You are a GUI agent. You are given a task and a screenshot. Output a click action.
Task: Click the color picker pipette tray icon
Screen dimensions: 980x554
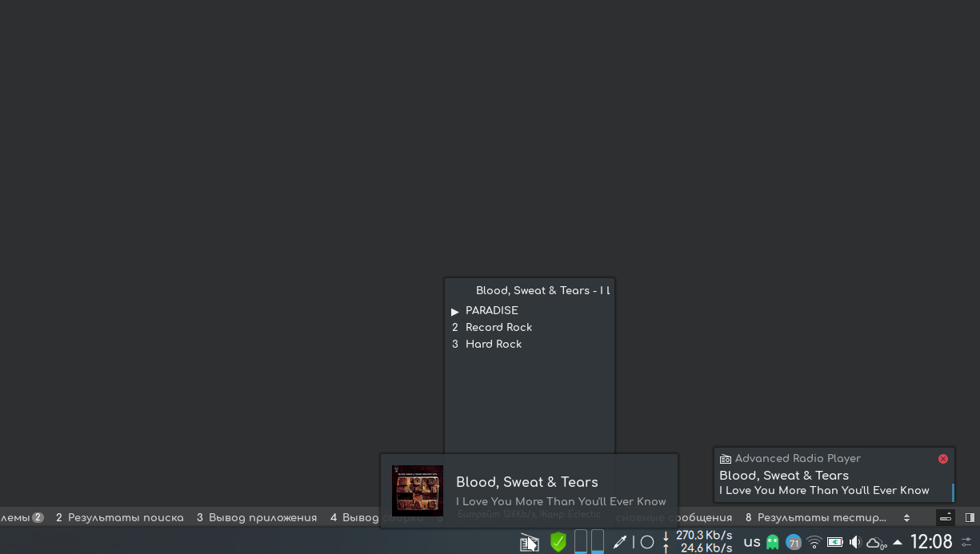[620, 542]
